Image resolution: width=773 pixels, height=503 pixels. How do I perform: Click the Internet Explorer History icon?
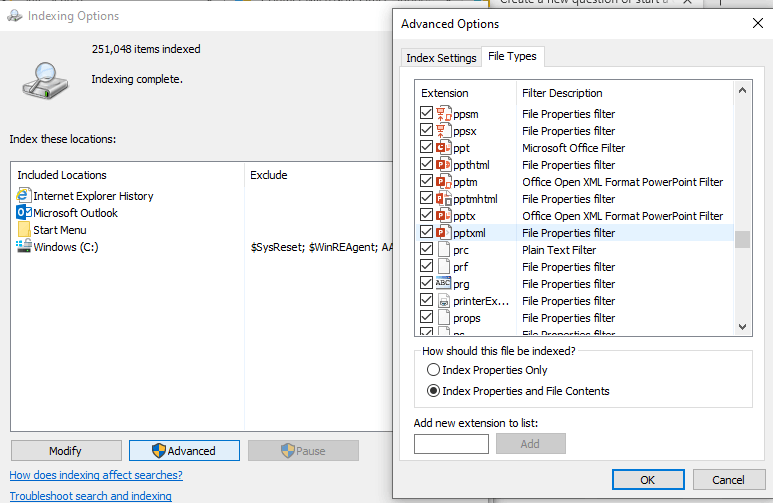tap(24, 195)
